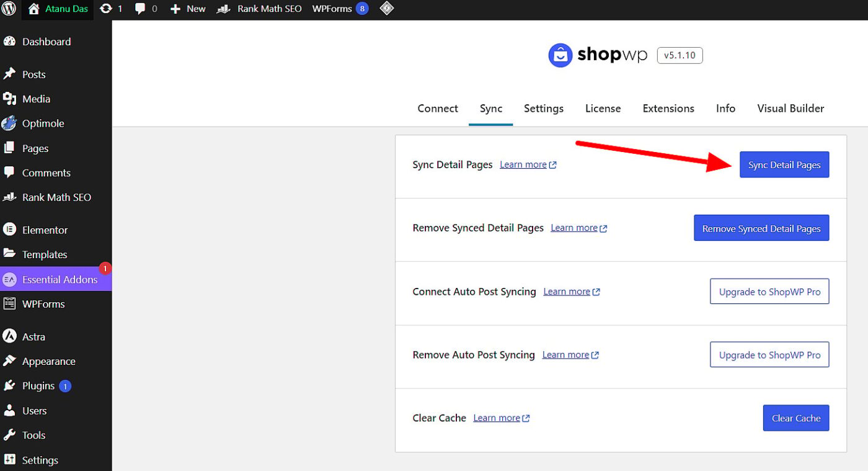Switch to the Visual Builder tab

tap(790, 108)
